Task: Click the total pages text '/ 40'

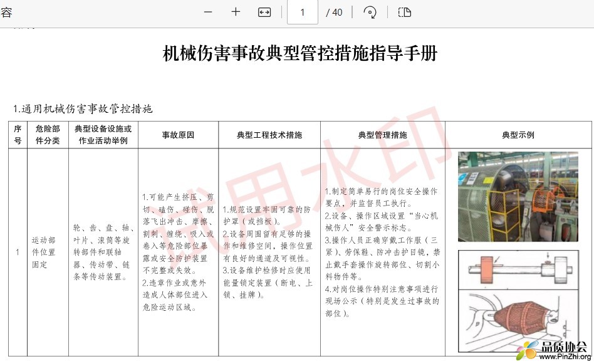Action: (x=334, y=13)
